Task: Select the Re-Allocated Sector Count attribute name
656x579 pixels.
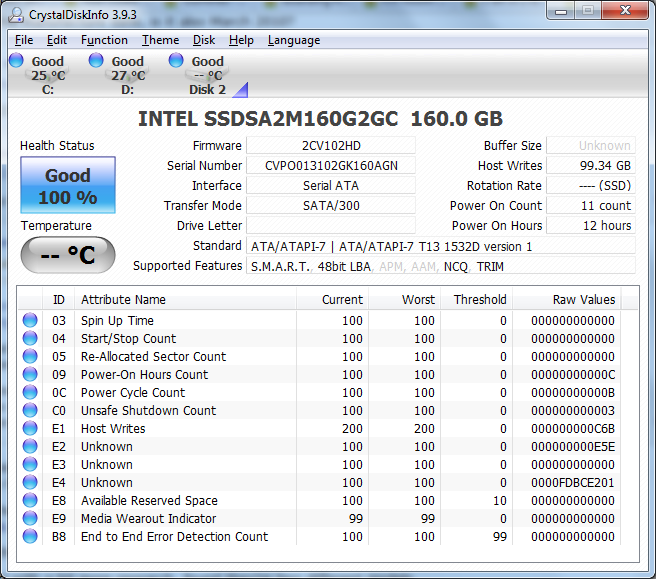Action: pyautogui.click(x=153, y=356)
